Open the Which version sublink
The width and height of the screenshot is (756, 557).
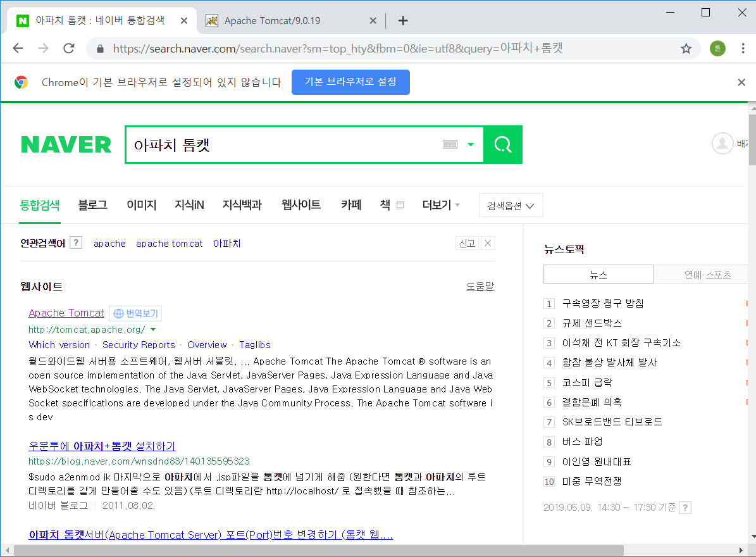[59, 345]
